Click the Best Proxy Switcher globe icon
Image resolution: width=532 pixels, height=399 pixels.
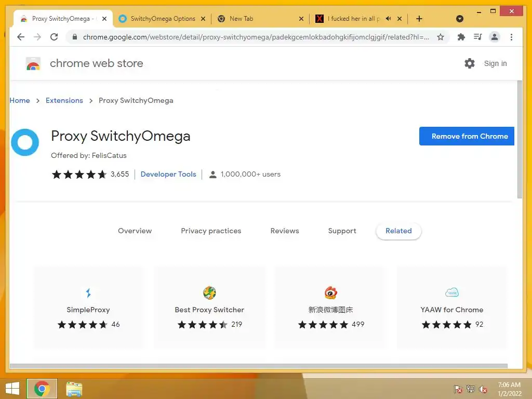point(209,293)
